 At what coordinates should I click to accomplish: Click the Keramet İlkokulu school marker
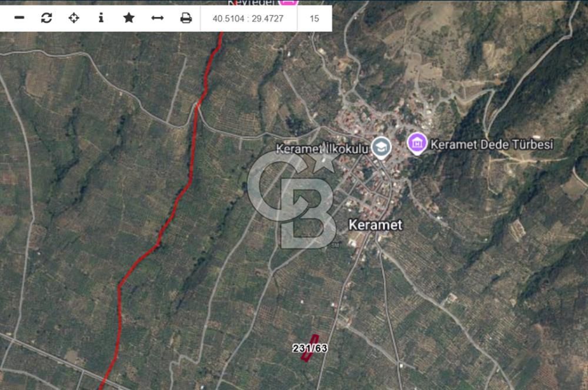click(x=381, y=147)
